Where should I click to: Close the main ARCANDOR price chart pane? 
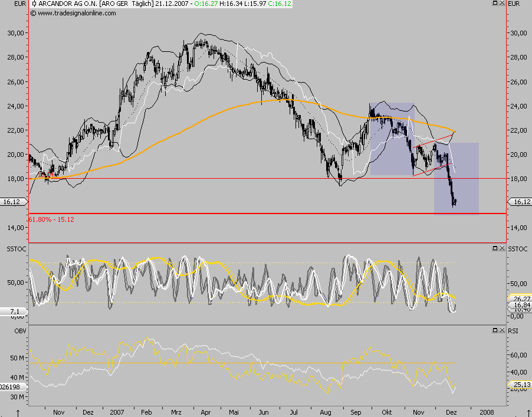point(501,4)
